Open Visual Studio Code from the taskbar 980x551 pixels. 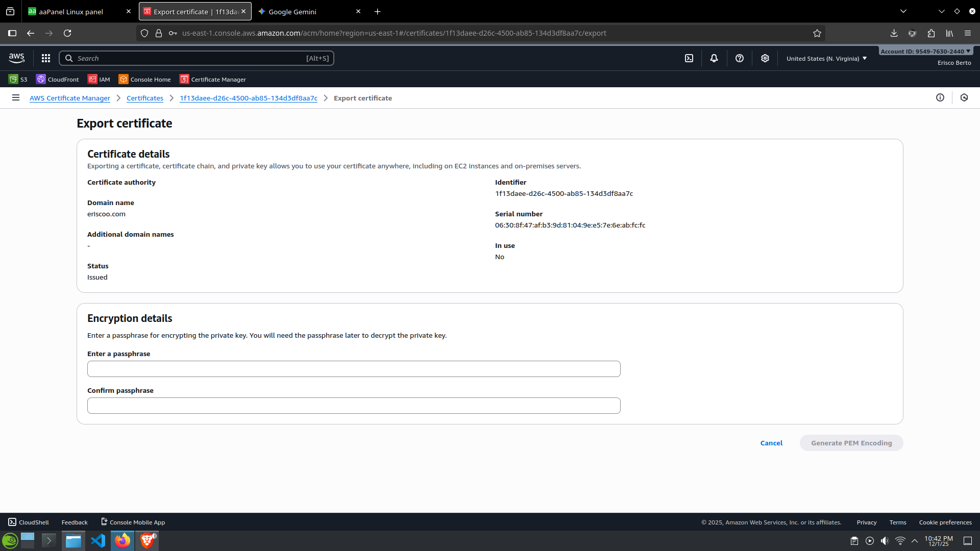(x=98, y=540)
